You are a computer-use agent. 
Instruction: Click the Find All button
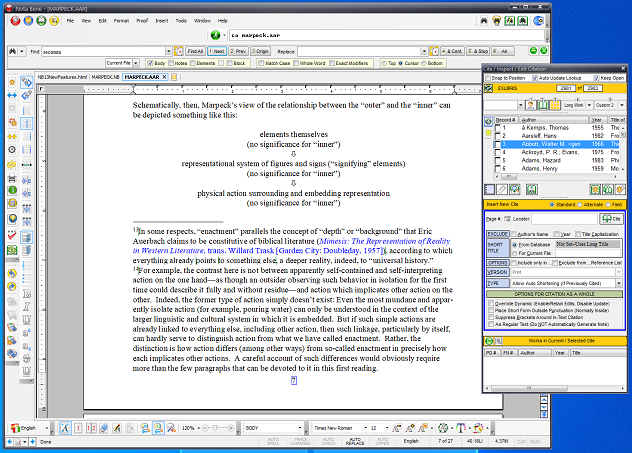pyautogui.click(x=194, y=50)
